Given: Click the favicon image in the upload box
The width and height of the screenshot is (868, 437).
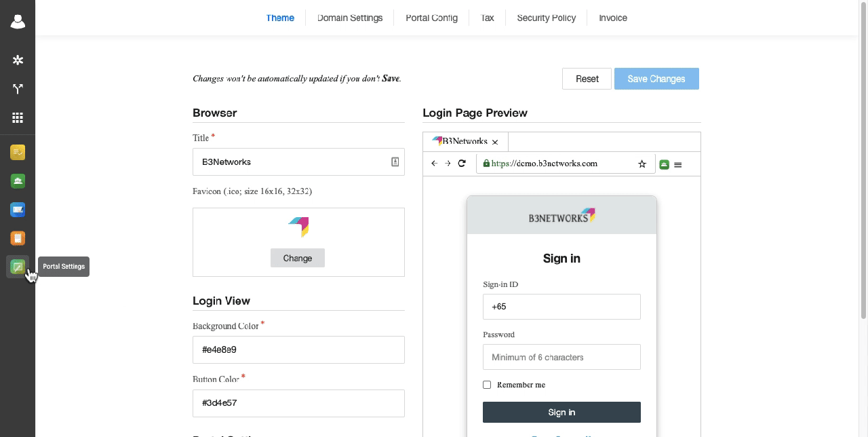Looking at the screenshot, I should [298, 227].
